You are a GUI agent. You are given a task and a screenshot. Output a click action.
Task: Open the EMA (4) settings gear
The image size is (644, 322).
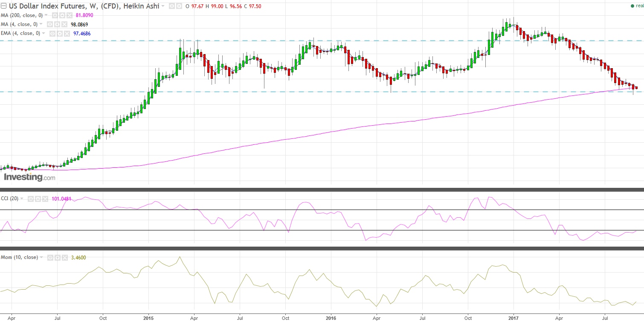(x=60, y=33)
